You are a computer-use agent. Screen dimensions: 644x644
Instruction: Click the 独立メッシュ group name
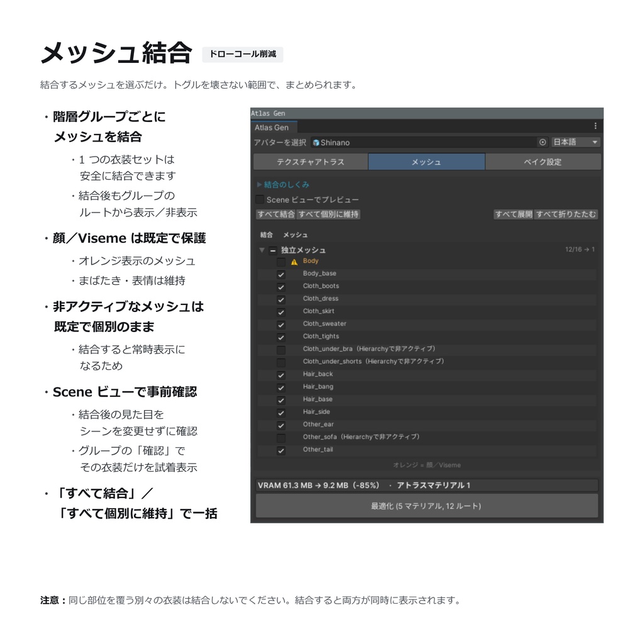(303, 250)
